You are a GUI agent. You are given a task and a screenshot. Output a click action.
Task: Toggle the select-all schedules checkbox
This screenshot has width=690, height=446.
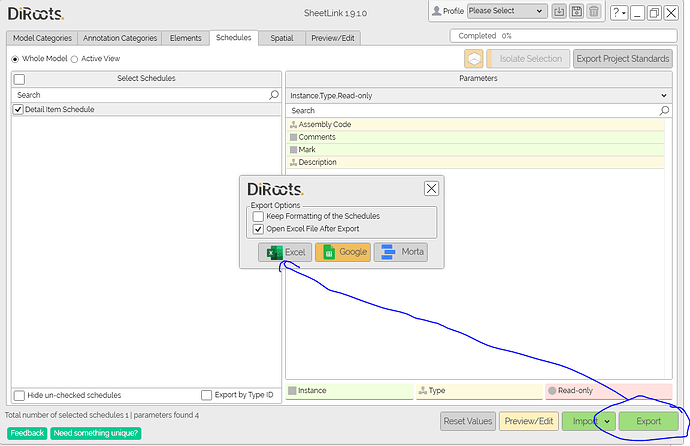19,79
